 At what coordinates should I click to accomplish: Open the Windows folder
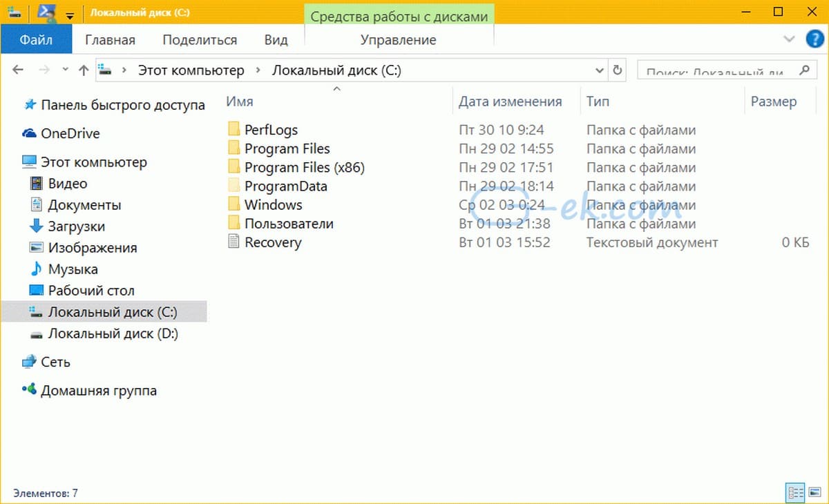(x=273, y=205)
